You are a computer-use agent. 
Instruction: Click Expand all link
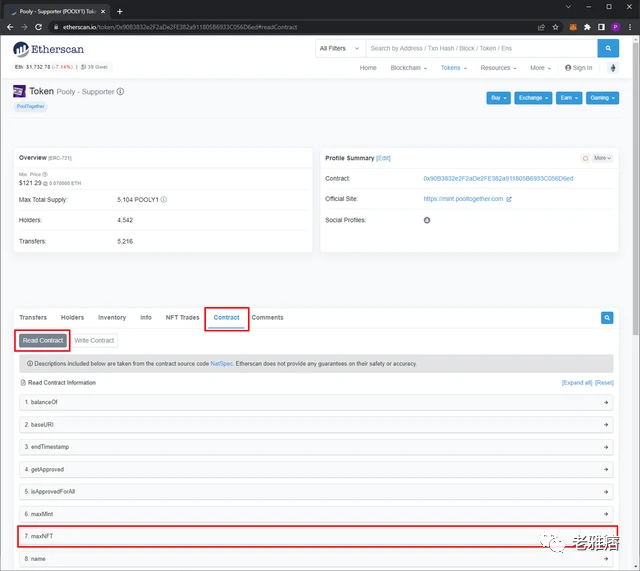577,382
